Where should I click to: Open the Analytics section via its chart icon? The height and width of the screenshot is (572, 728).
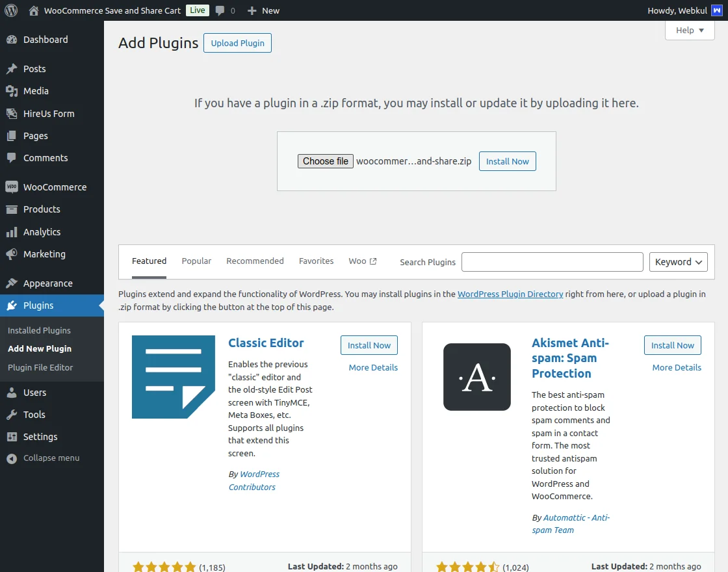[12, 231]
